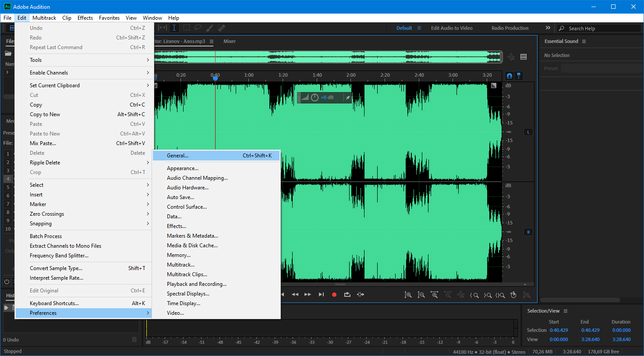Choose Audio Hardware preferences
Screen dimensions: 644x356
(x=188, y=188)
